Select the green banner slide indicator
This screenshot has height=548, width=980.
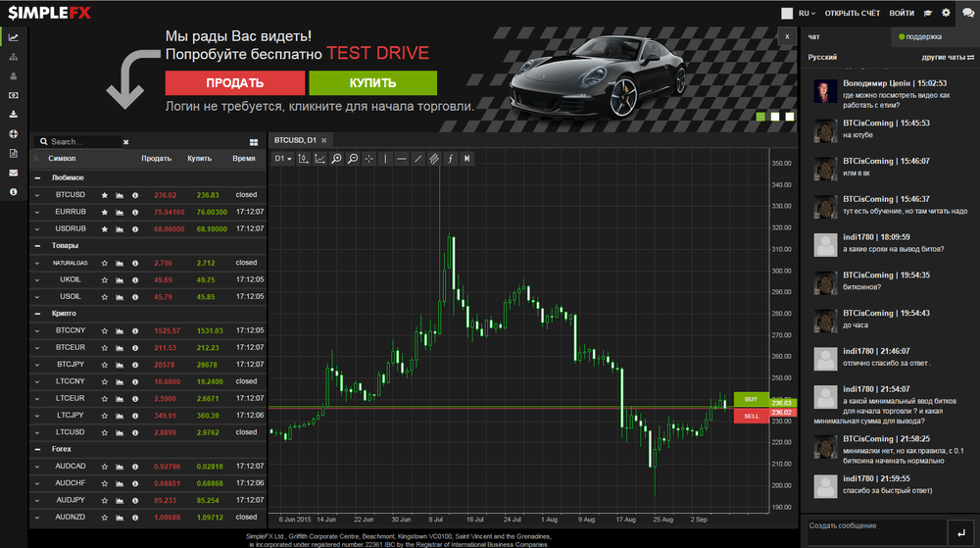click(x=760, y=117)
